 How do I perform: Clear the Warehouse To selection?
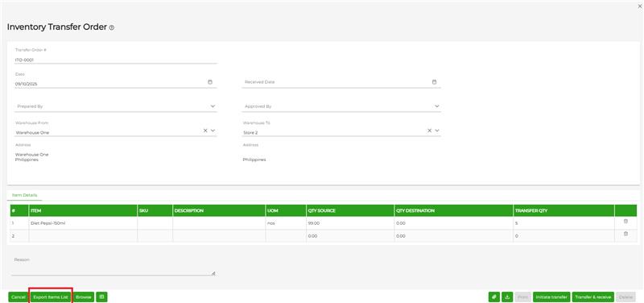click(430, 131)
